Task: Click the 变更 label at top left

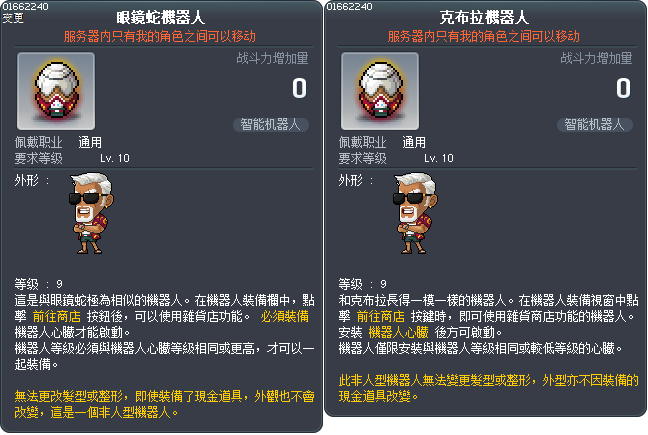Action: coord(13,18)
